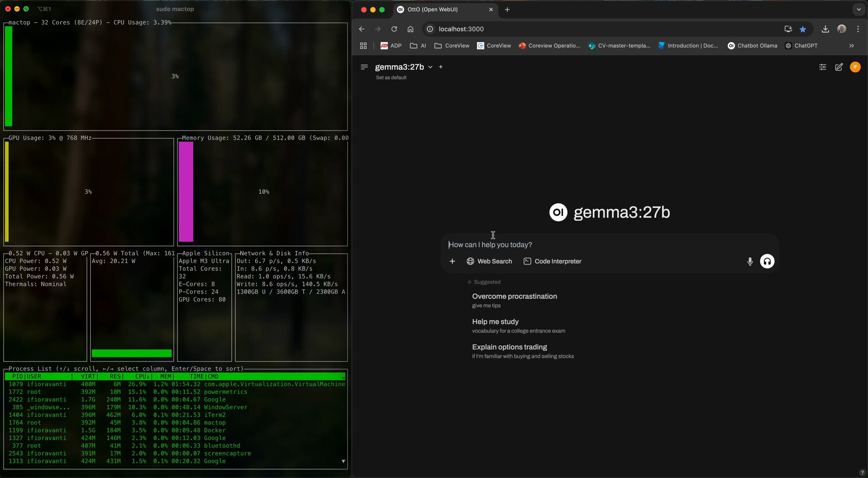
Task: Open the Chatbot Ollama bookmark
Action: tap(752, 46)
